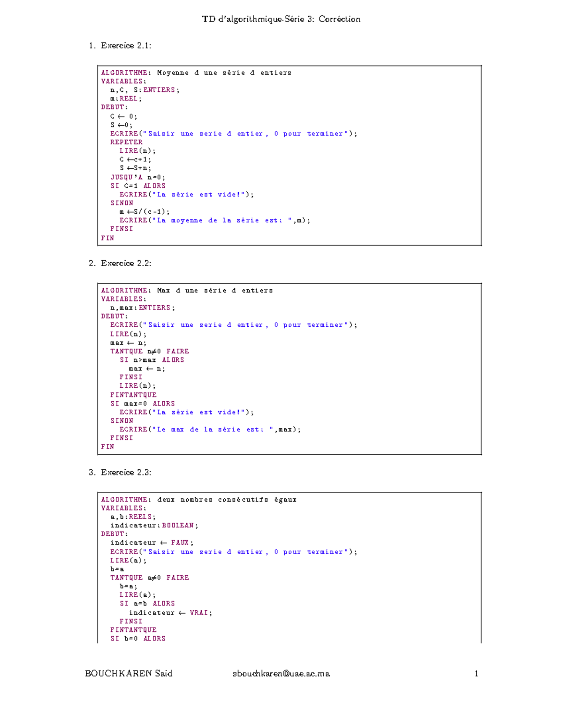Click the document title 'TD d'algorithmique-Série 3'
Viewport: 563px width, 728px height.
pyautogui.click(x=281, y=19)
